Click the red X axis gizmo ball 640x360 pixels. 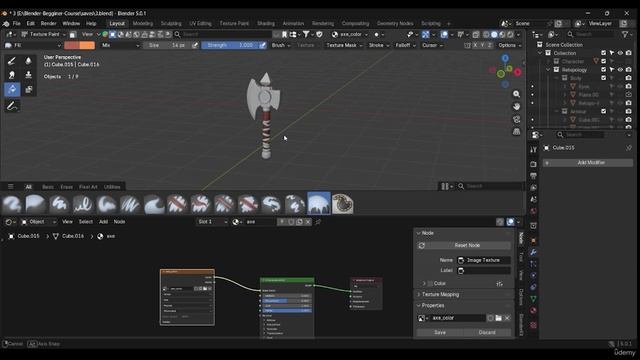click(x=517, y=72)
